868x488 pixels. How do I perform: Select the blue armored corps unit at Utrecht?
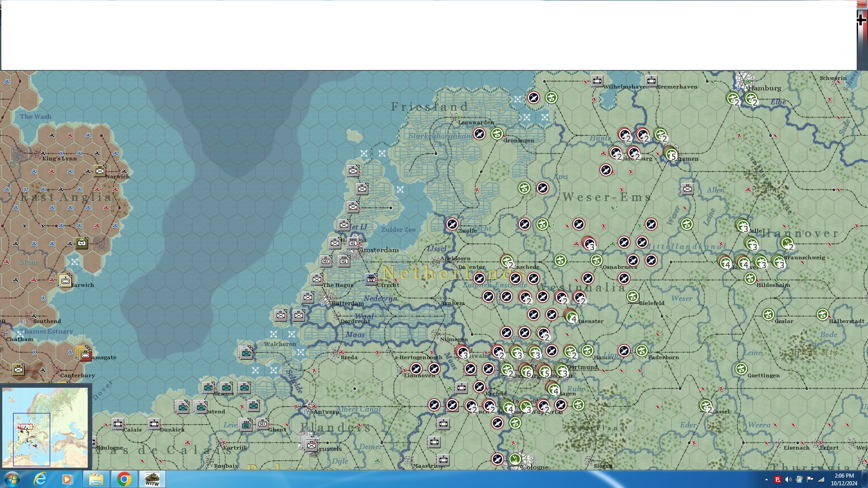[x=371, y=279]
